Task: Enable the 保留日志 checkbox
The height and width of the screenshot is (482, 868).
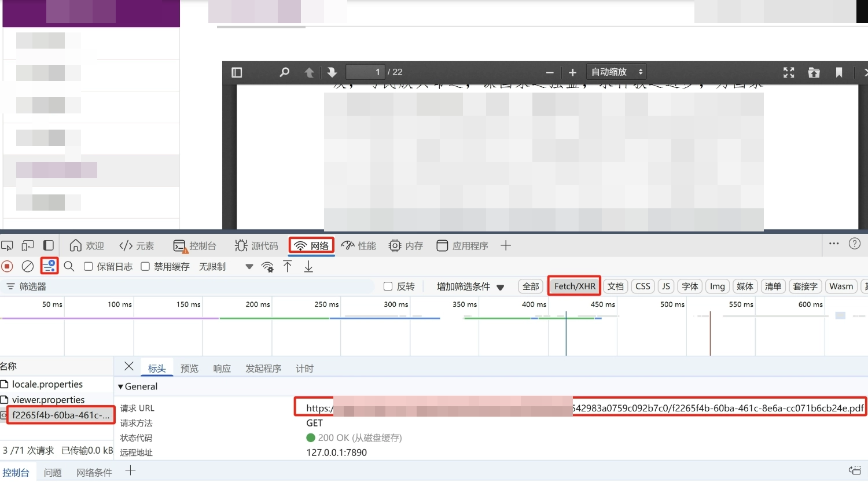Action: (x=89, y=266)
